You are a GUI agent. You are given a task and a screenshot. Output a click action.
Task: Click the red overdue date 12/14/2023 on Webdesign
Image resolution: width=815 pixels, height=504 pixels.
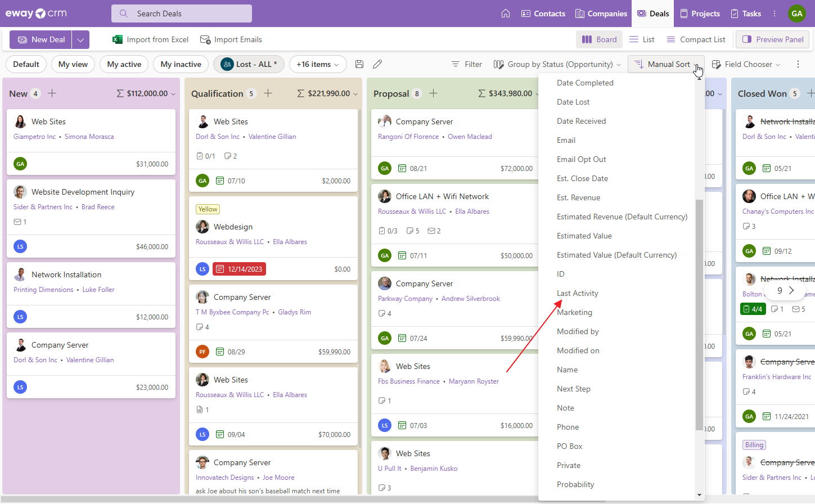coord(239,269)
